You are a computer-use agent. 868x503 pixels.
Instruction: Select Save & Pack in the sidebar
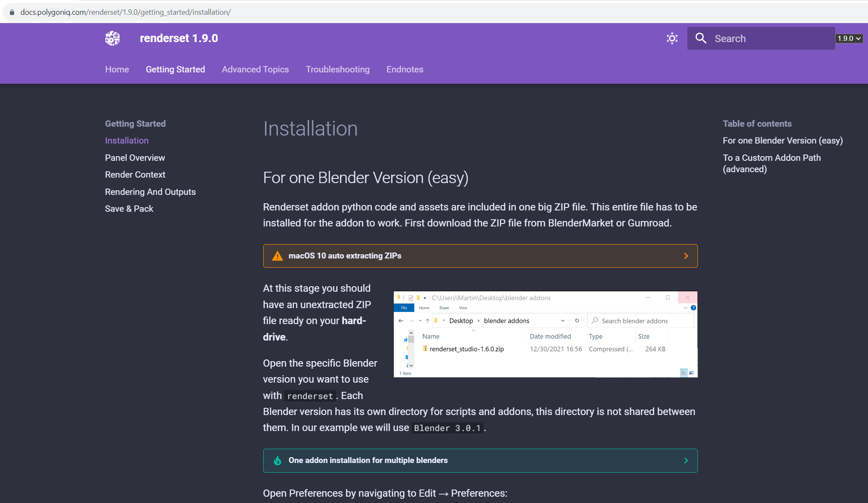pos(129,208)
